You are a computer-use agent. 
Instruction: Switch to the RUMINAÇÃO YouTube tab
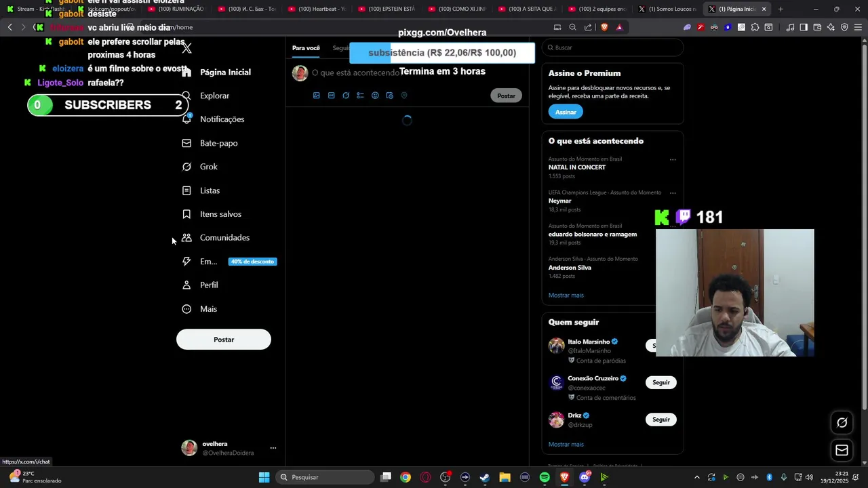[175, 9]
